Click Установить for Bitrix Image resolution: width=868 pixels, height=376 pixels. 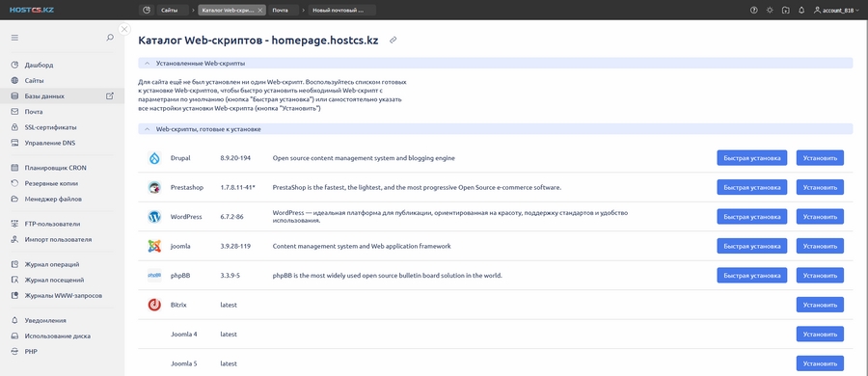tap(820, 305)
